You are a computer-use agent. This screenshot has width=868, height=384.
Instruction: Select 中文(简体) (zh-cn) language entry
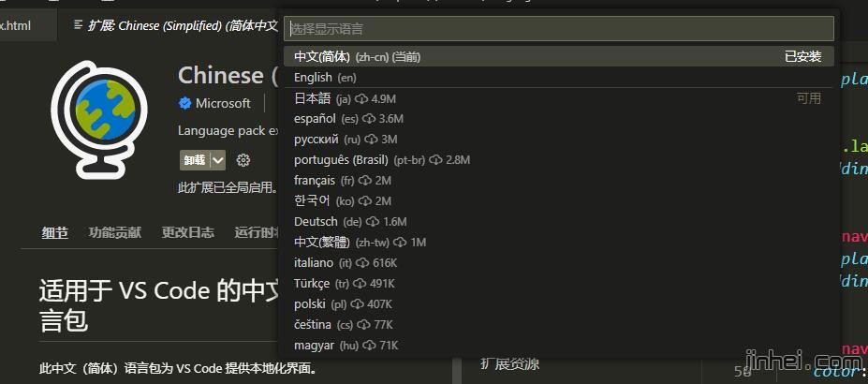559,56
